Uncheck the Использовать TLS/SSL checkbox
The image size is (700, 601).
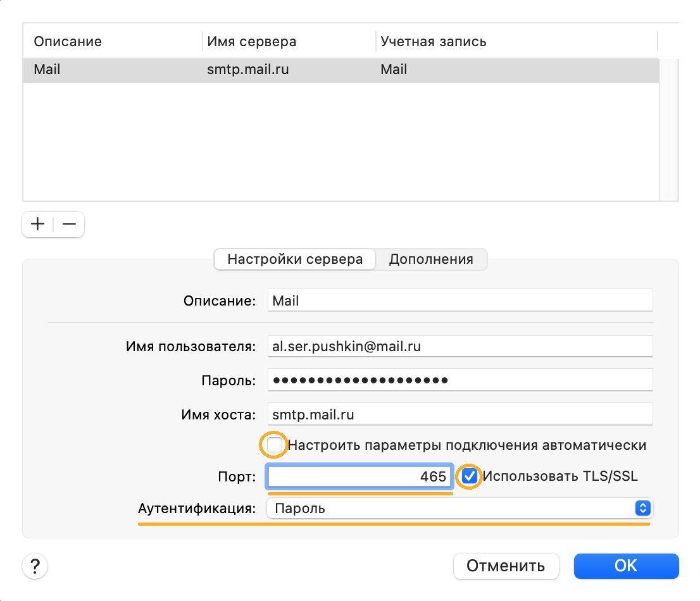click(469, 476)
